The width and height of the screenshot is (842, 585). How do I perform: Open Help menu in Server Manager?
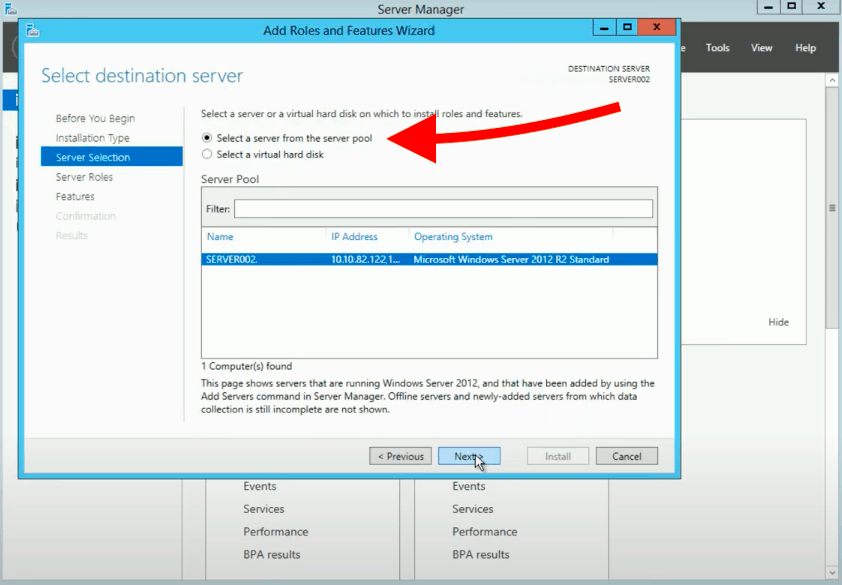click(805, 48)
